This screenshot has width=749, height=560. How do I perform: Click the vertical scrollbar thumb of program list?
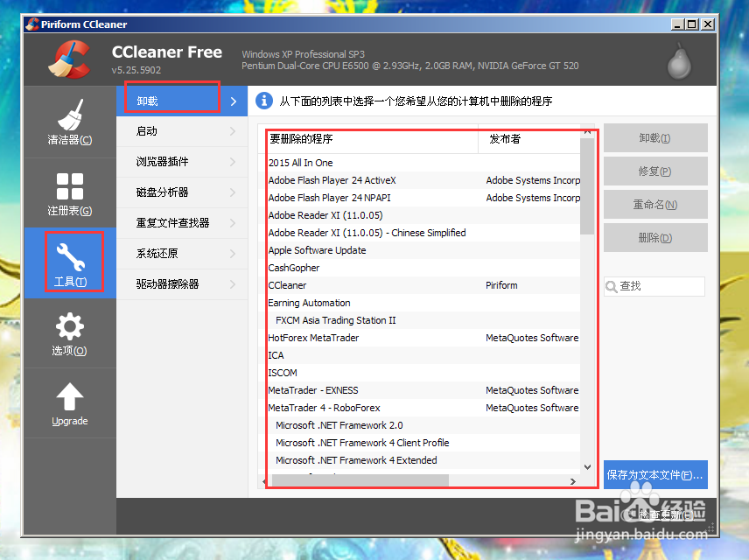click(x=587, y=186)
